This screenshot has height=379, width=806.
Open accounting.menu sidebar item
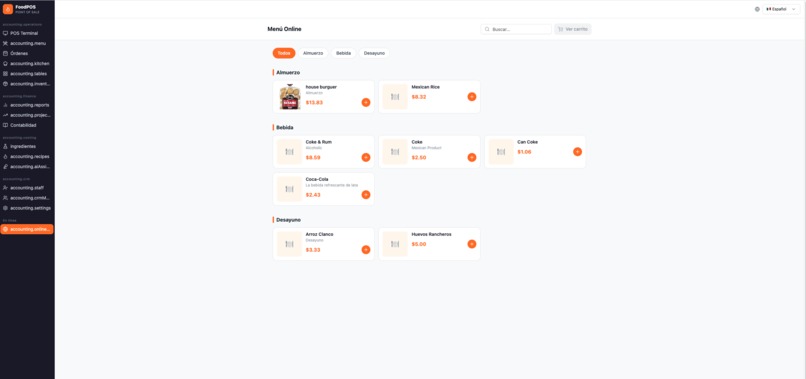(x=27, y=43)
